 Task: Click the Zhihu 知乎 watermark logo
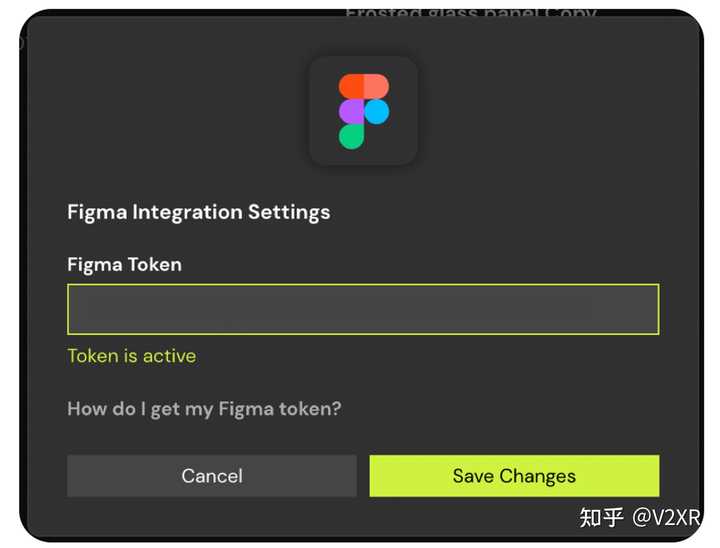[601, 516]
